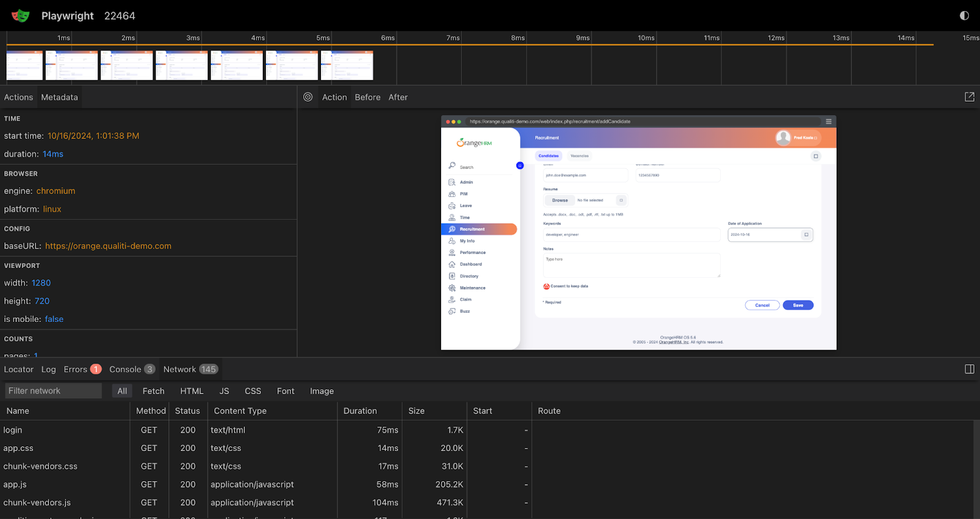Select the app.css network request row
The image size is (980, 519).
tap(487, 448)
